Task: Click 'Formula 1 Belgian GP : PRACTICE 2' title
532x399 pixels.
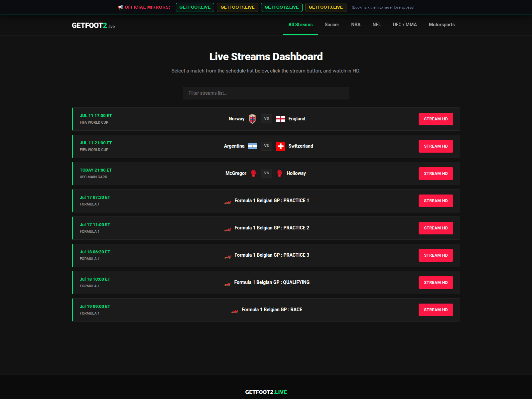Action: tap(272, 228)
